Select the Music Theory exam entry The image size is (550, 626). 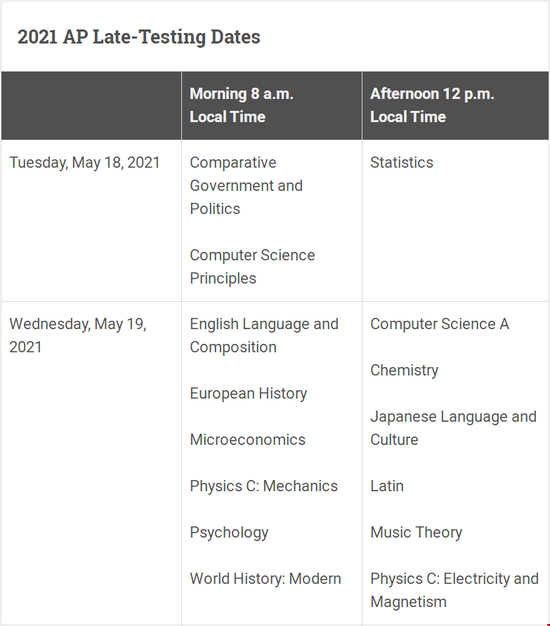[416, 533]
